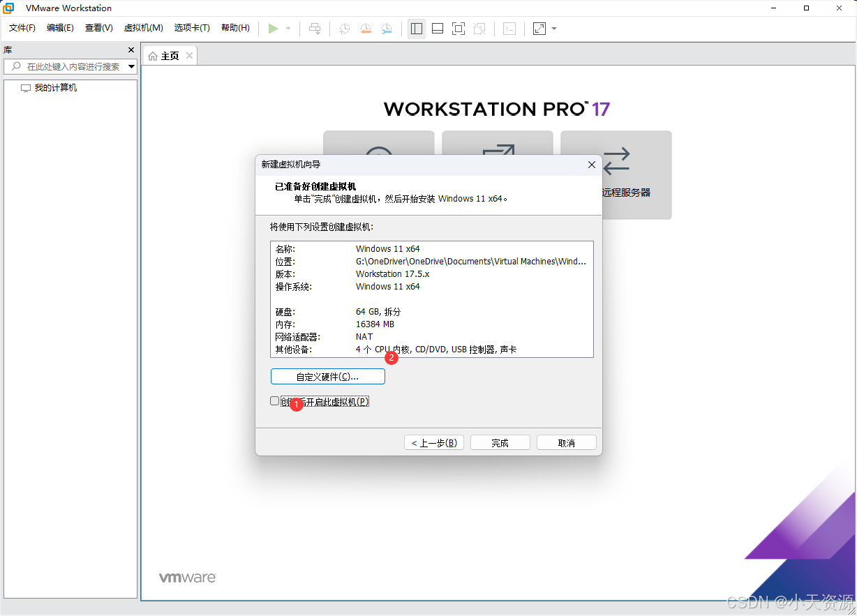Switch to the 主页 tab
This screenshot has width=857, height=616.
coord(168,55)
